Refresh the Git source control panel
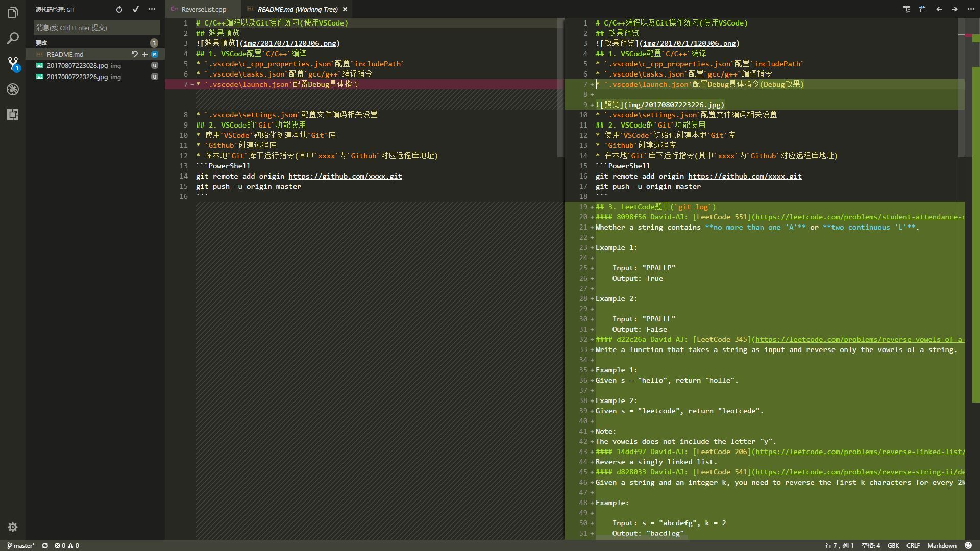This screenshot has height=551, width=980. [x=119, y=9]
